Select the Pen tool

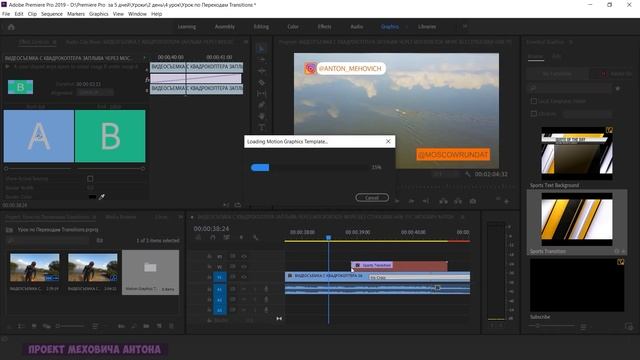coord(262,105)
